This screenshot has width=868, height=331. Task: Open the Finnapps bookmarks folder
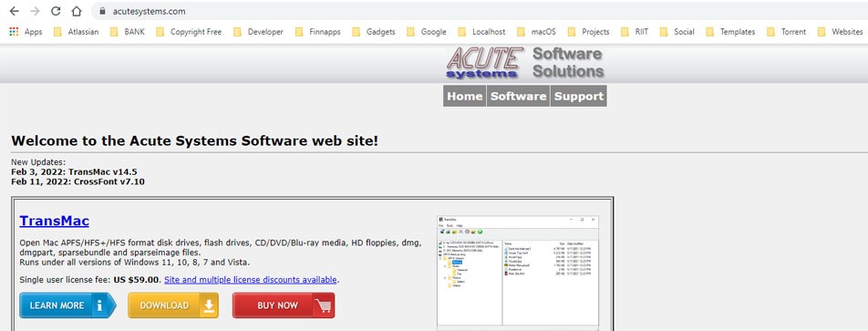[318, 32]
